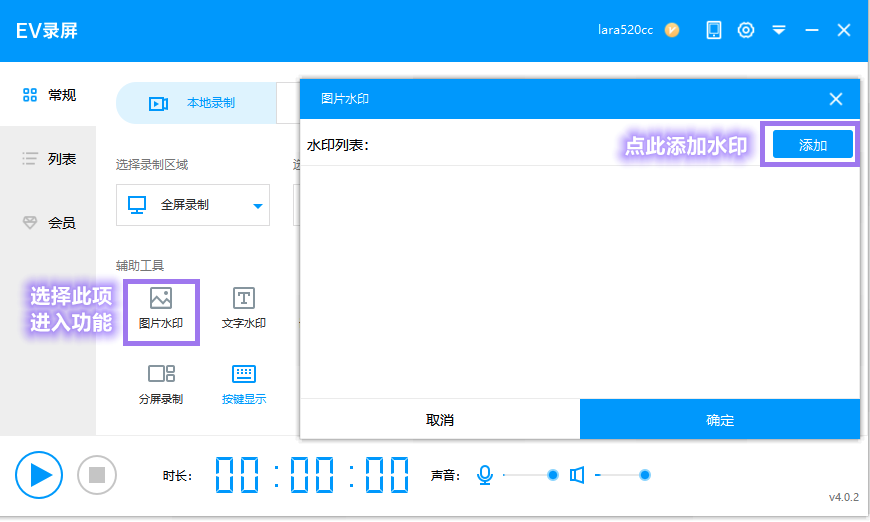
Task: Confirm with the 确定 button
Action: pos(720,419)
